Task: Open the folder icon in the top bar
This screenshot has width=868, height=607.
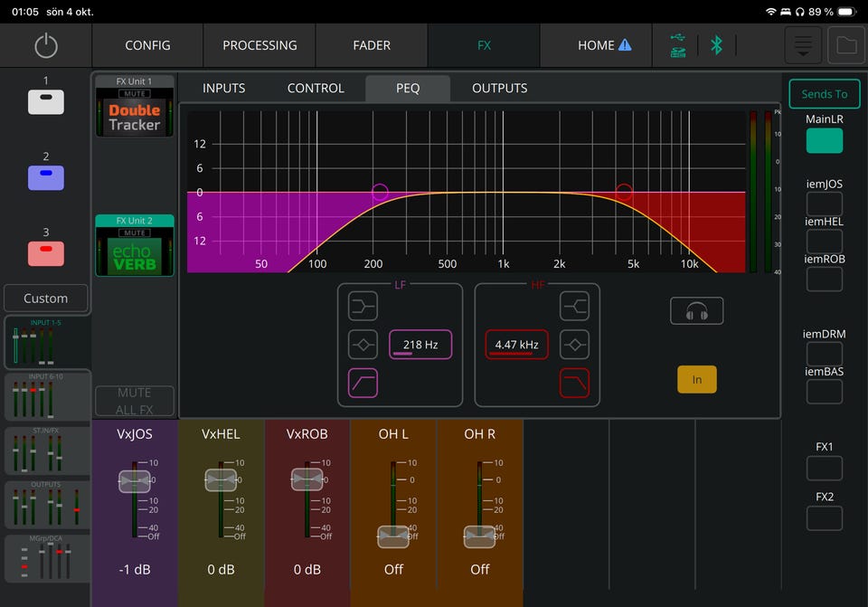Action: [846, 45]
